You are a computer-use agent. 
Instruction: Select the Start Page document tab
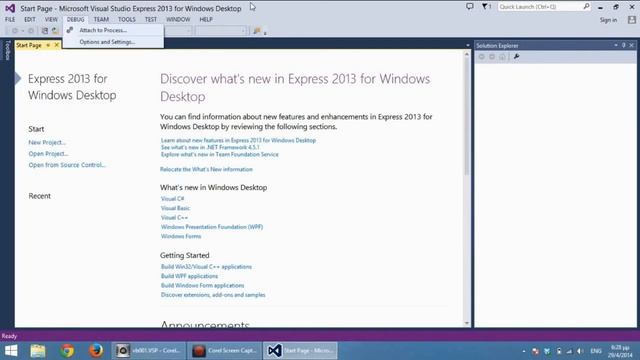pyautogui.click(x=29, y=45)
